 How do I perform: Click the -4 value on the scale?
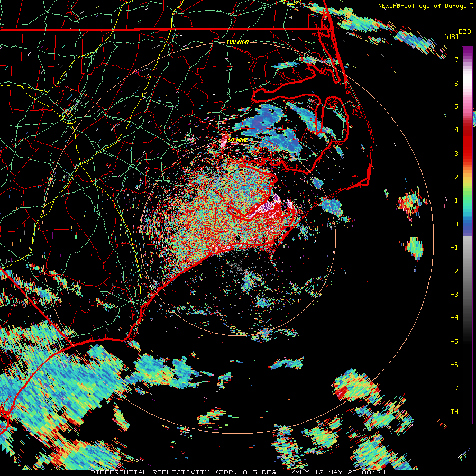pos(454,318)
